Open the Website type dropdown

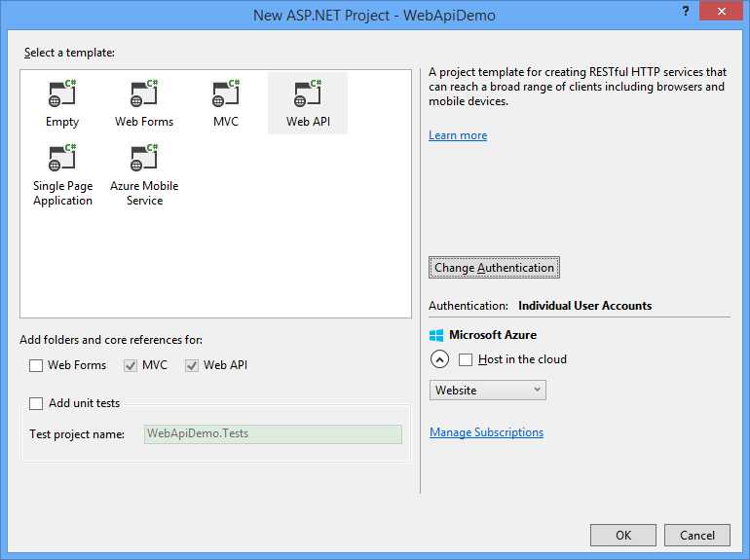pos(487,391)
